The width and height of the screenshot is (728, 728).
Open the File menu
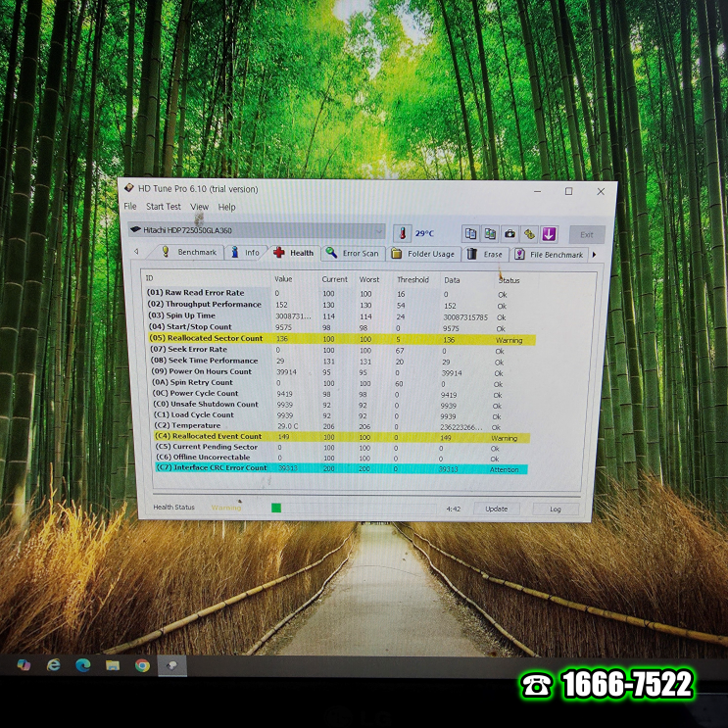click(130, 206)
